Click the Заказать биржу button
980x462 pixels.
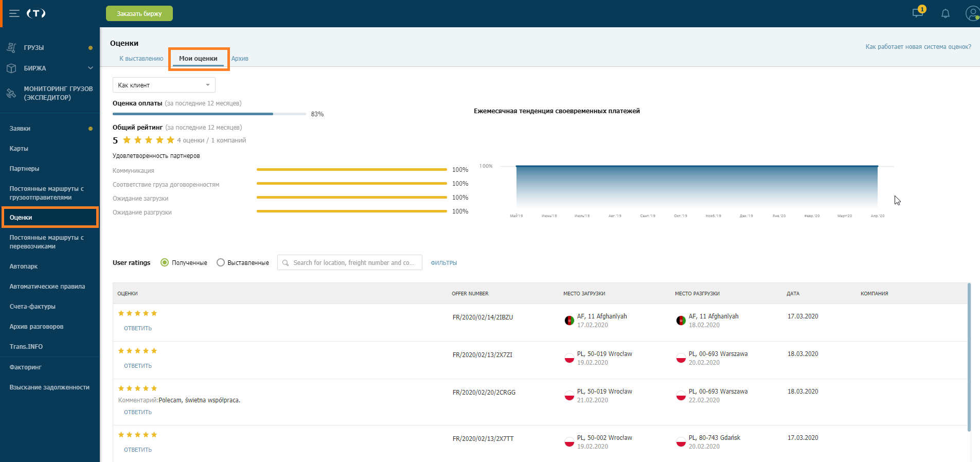pyautogui.click(x=139, y=13)
